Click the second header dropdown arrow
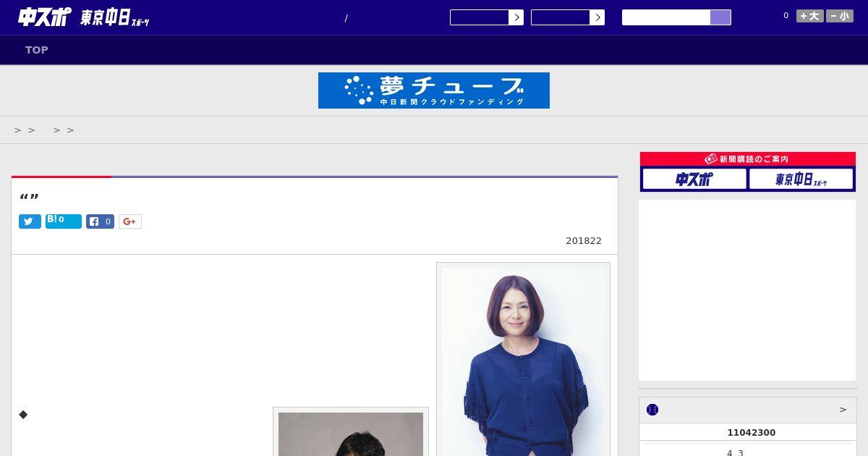 pyautogui.click(x=597, y=17)
